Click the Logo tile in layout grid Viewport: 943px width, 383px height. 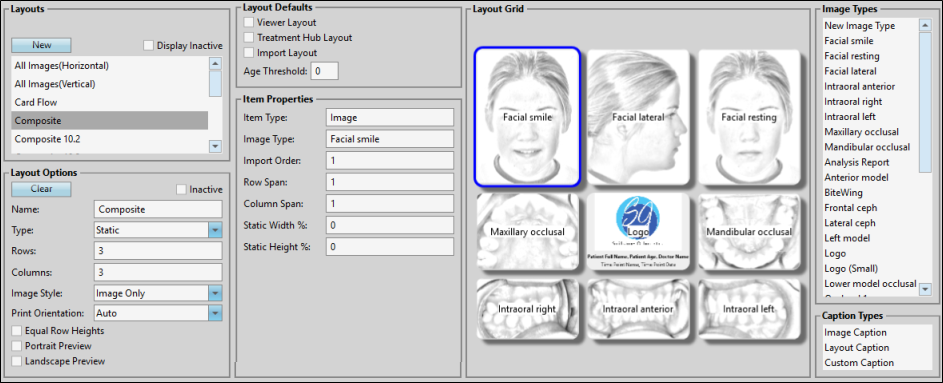(638, 230)
